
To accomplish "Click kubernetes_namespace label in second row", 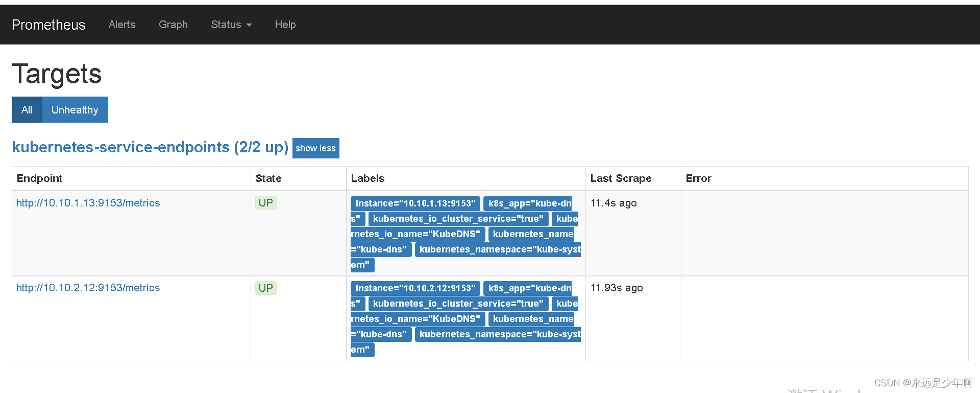I will click(x=498, y=334).
